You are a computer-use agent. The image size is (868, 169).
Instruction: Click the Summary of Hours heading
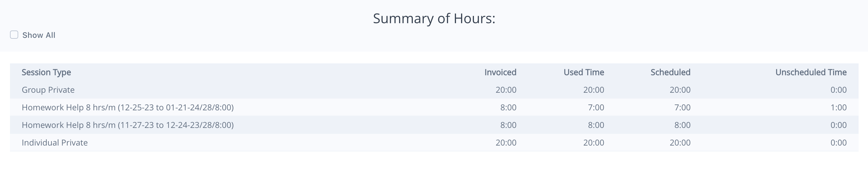point(434,18)
